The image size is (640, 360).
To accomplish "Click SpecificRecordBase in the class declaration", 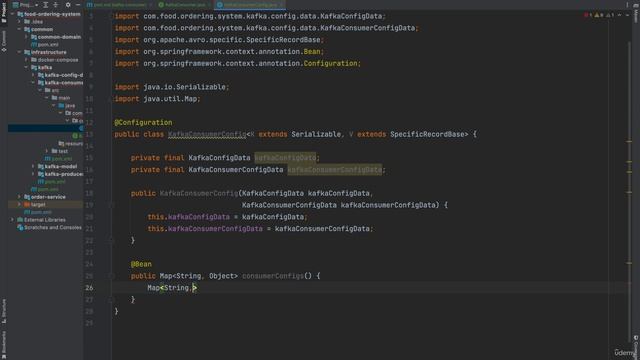I will coord(427,134).
